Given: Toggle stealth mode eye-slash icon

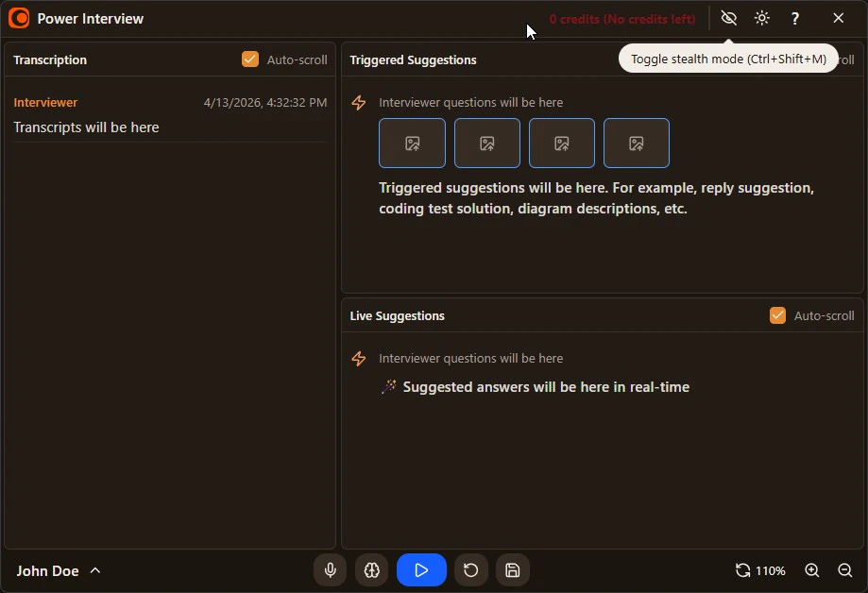Looking at the screenshot, I should coord(728,18).
